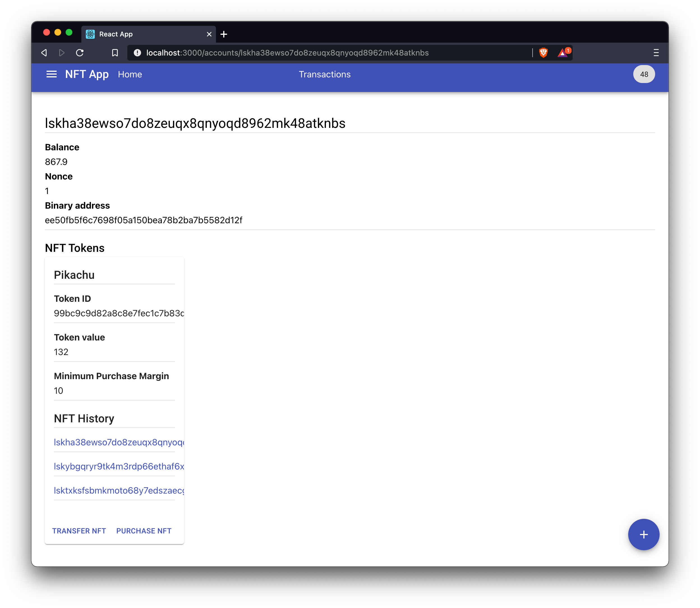This screenshot has width=700, height=608.
Task: Click the 48 counter chip
Action: coord(644,74)
